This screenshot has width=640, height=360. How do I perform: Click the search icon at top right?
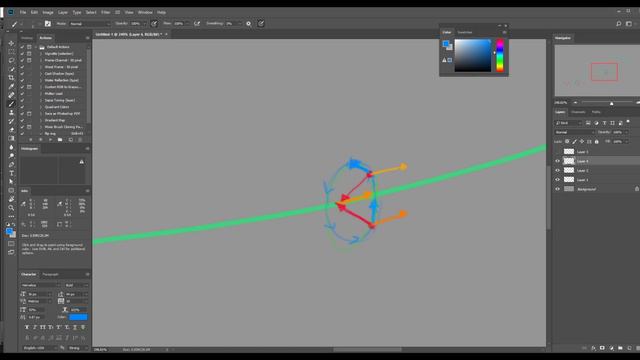tap(619, 24)
